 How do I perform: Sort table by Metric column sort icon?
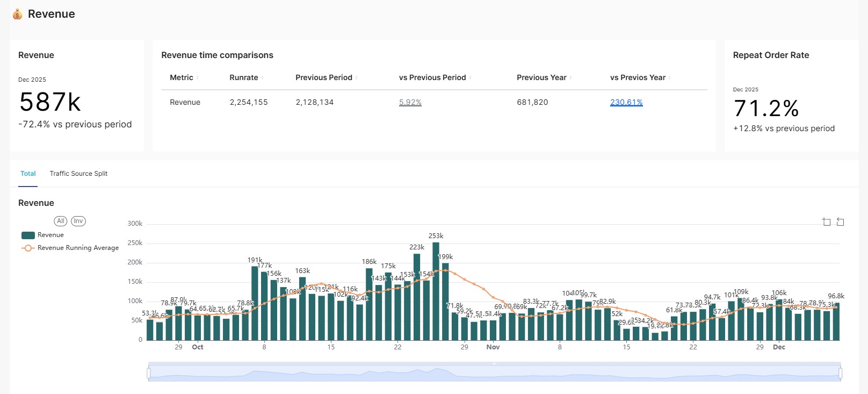point(197,78)
